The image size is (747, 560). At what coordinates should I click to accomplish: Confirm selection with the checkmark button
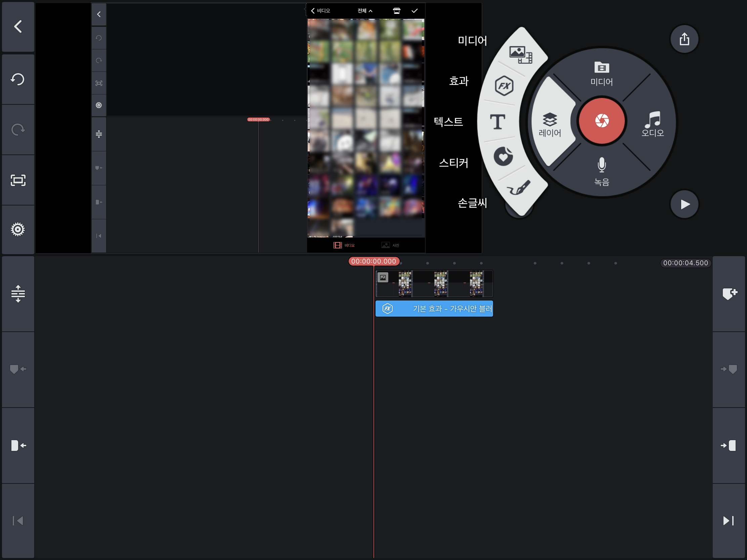(x=414, y=11)
